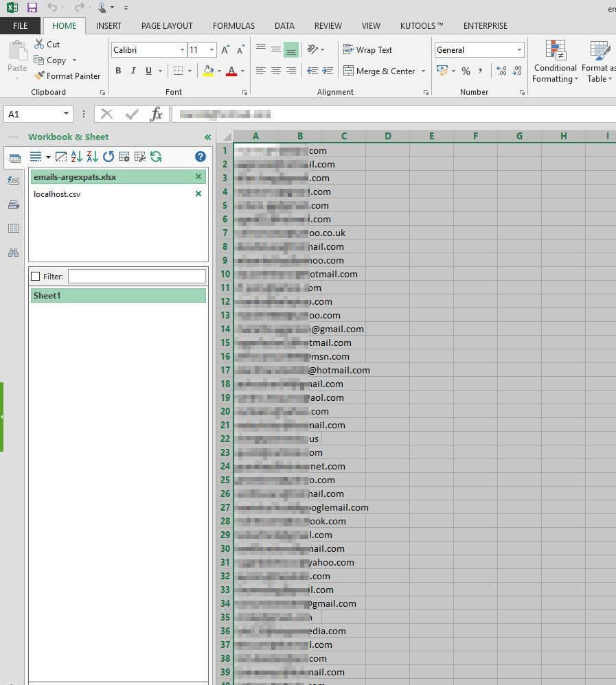Toggle Bold formatting
This screenshot has width=616, height=685.
point(118,71)
